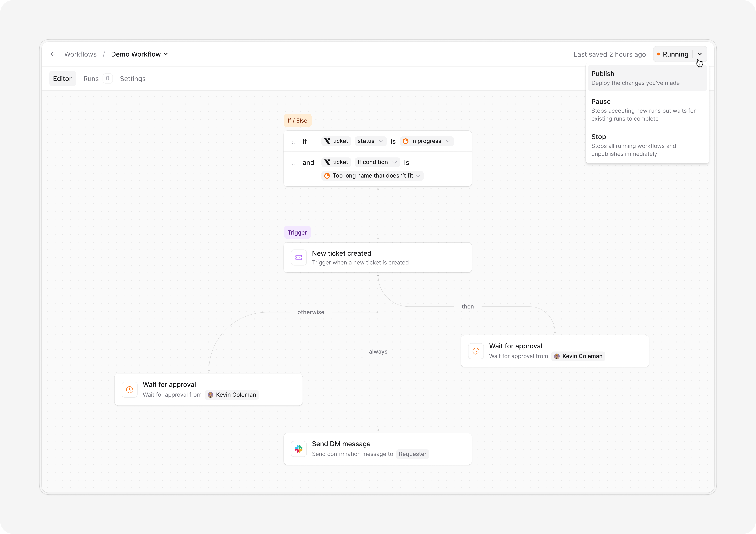Click the Runs count badge showing 0

[x=108, y=78]
